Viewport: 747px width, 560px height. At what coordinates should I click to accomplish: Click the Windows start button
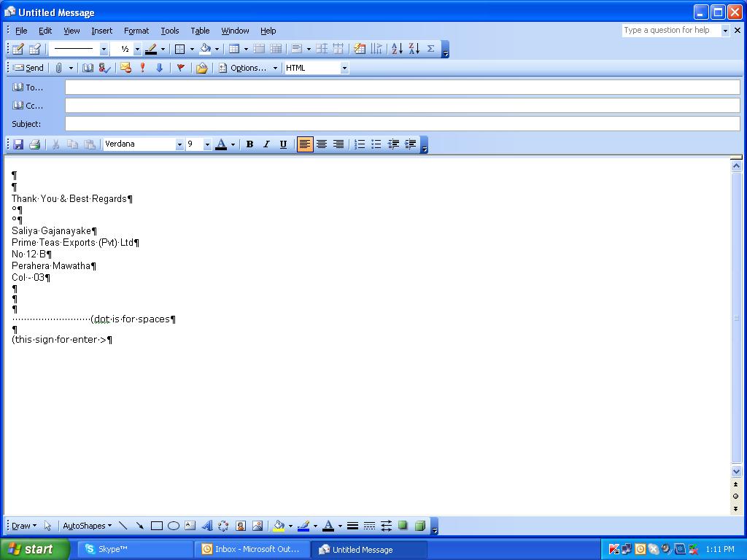[34, 549]
